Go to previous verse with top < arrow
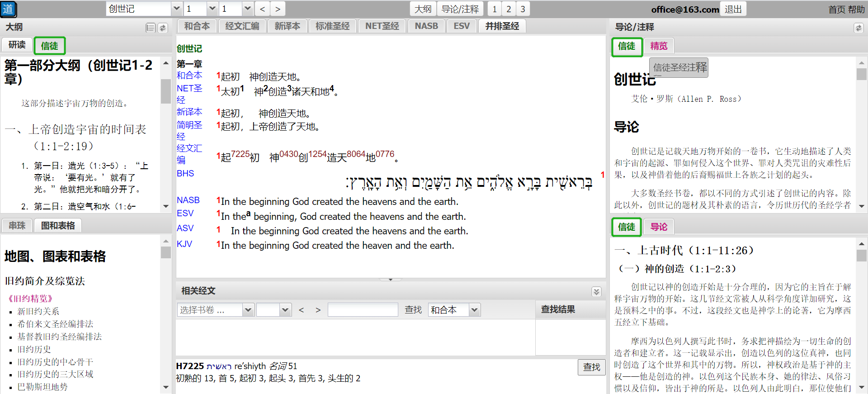 [262, 9]
